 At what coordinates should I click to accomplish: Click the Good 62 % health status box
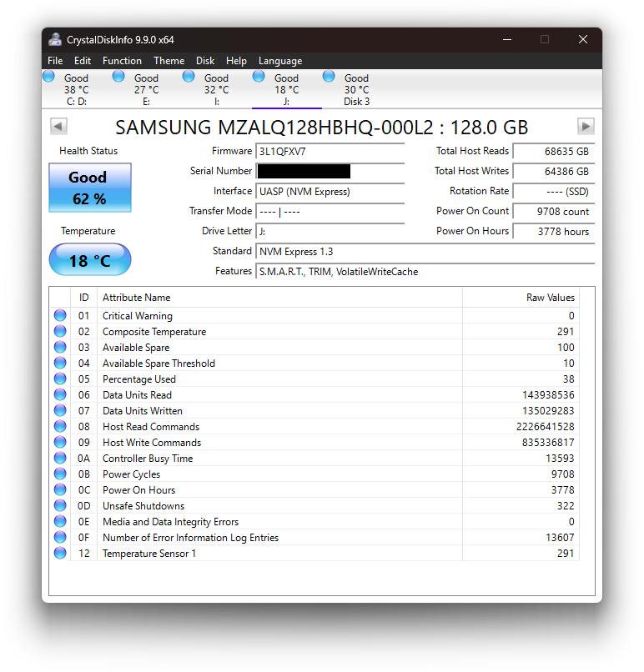coord(90,188)
